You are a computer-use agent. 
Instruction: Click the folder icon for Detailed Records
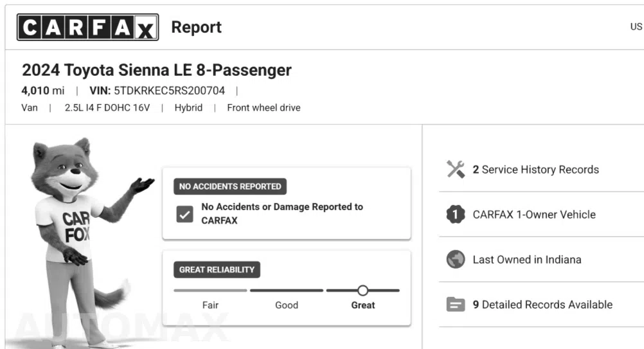pyautogui.click(x=456, y=305)
